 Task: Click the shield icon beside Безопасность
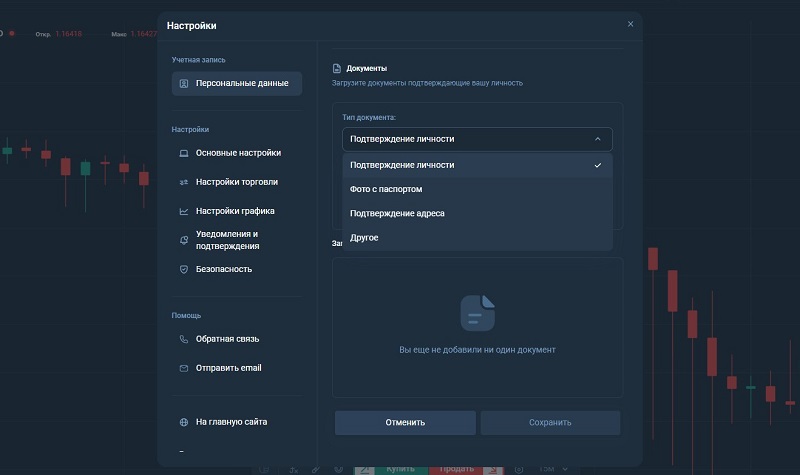click(184, 269)
